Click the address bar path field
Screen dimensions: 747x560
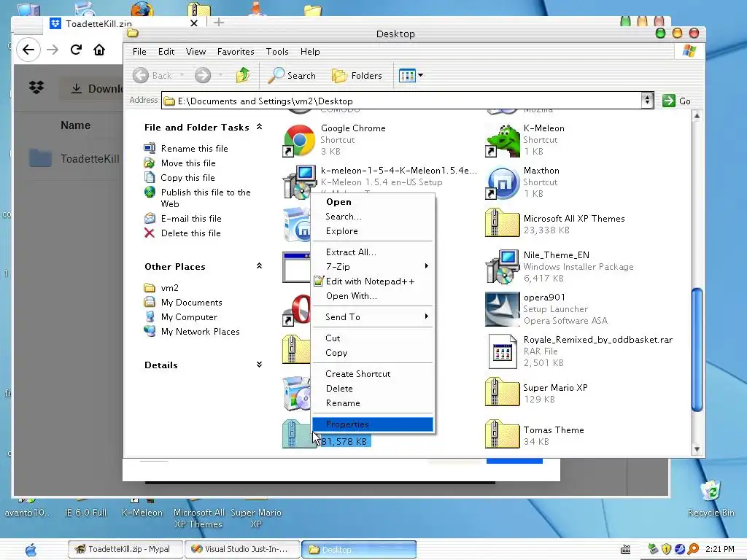pos(402,101)
